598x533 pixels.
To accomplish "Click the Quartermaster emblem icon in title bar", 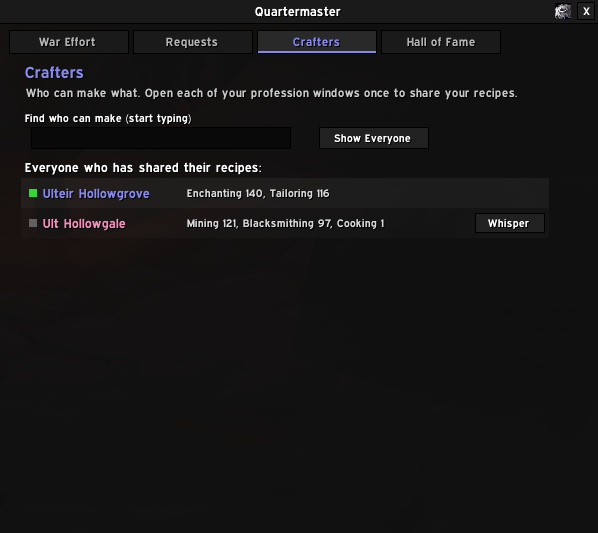I will click(x=563, y=11).
